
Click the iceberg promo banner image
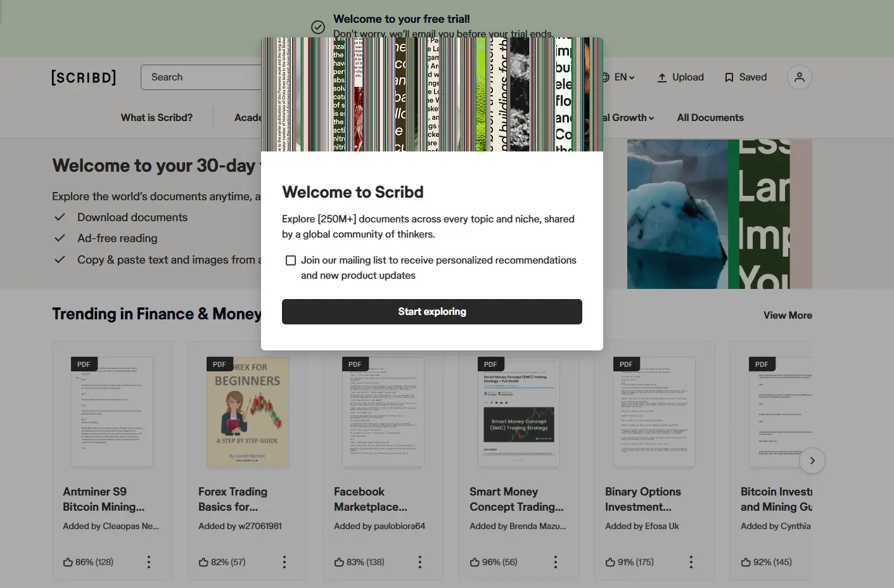click(x=720, y=214)
